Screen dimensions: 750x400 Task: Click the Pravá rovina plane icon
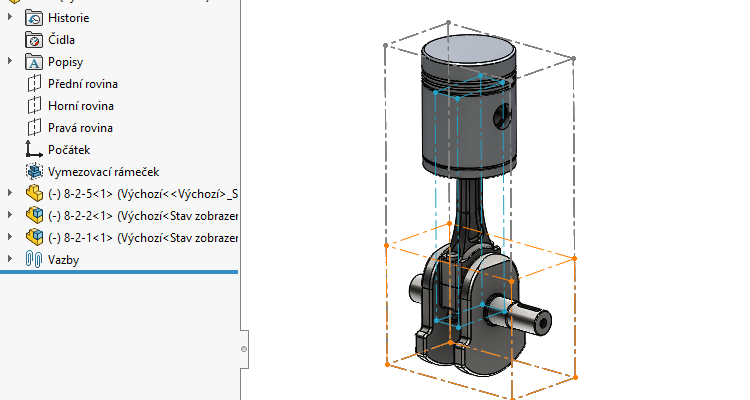[34, 128]
